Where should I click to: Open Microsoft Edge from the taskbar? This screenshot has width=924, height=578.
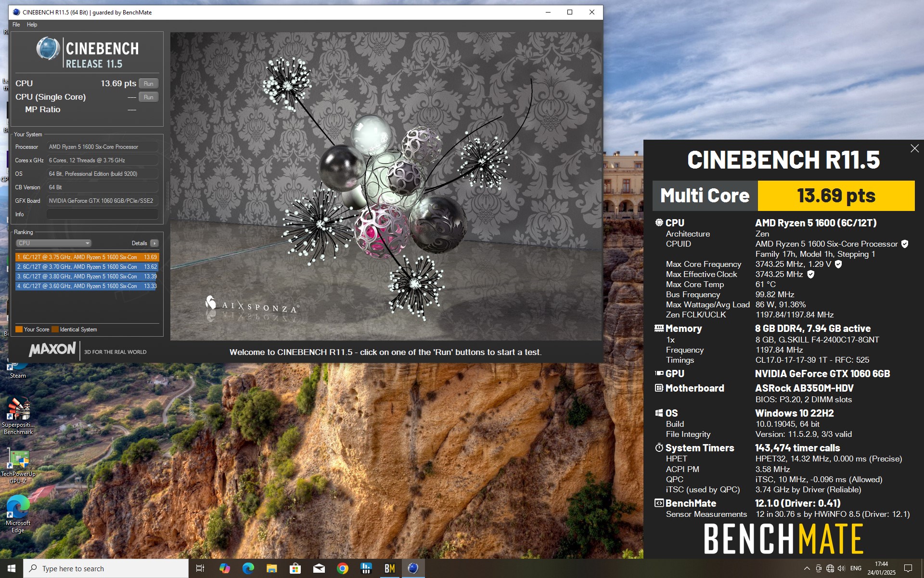[x=248, y=568]
